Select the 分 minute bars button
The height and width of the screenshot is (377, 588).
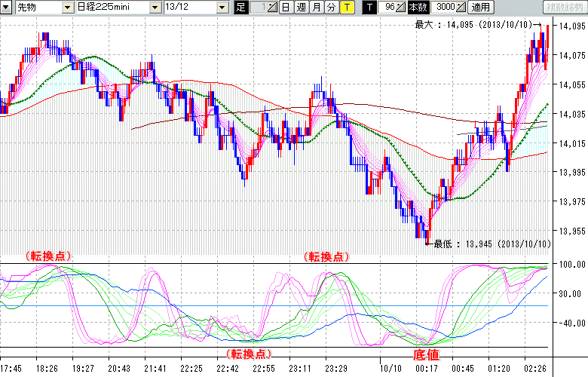(x=331, y=8)
